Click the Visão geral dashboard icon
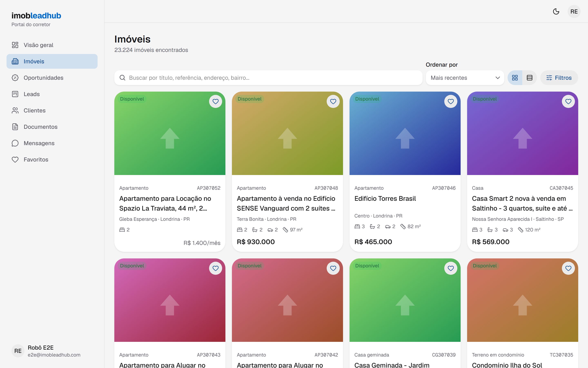Screen dimensions: 588x368 pos(15,45)
